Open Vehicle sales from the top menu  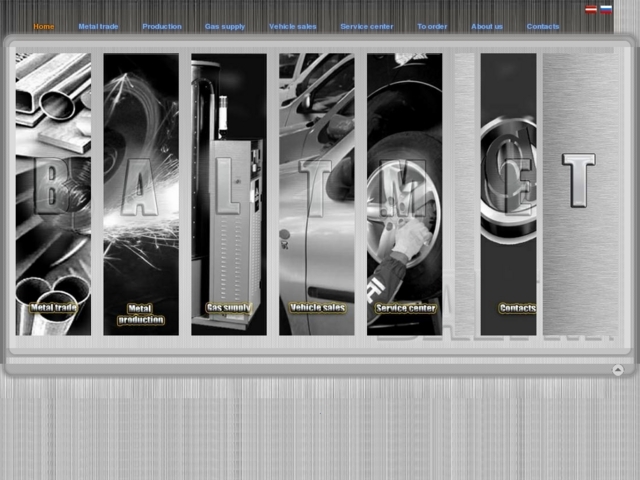click(293, 27)
